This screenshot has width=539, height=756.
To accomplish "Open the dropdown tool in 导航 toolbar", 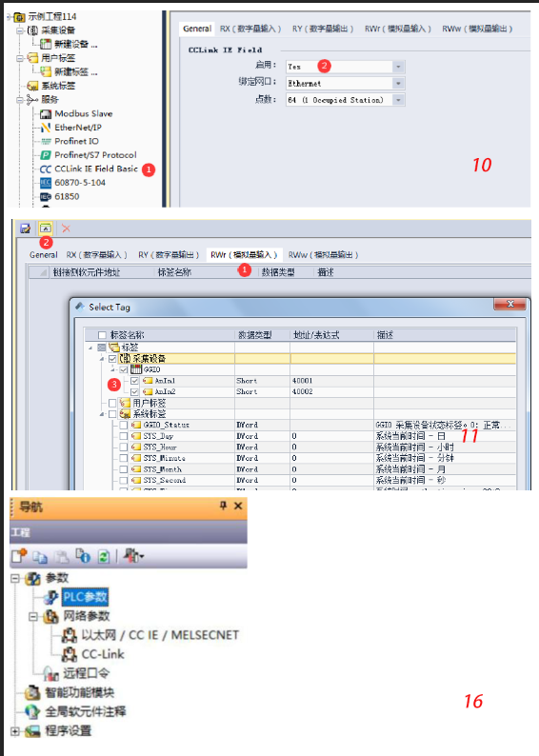I will 133,556.
